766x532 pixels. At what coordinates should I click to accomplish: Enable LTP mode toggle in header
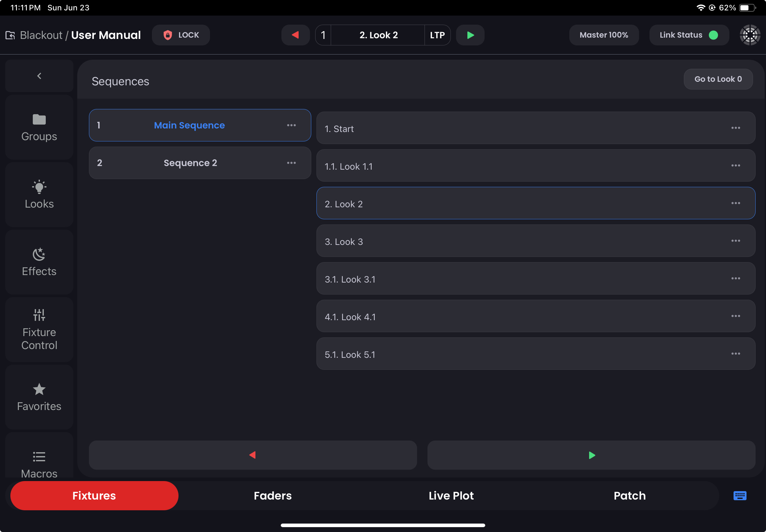click(438, 35)
